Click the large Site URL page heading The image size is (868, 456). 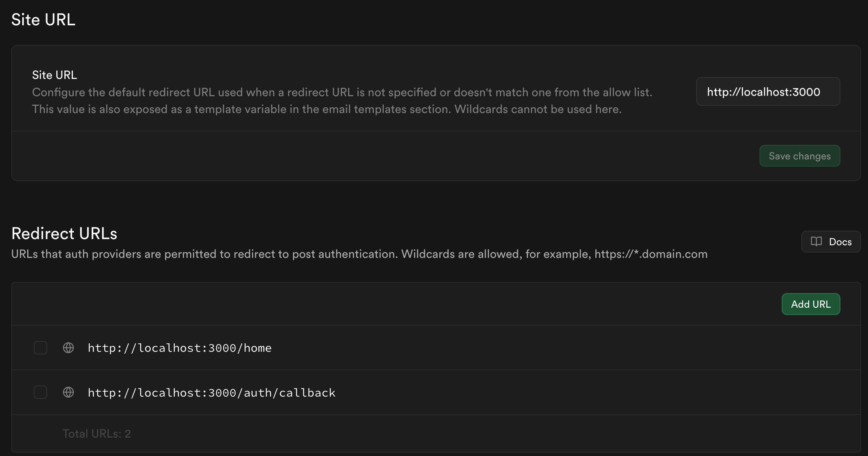tap(43, 20)
